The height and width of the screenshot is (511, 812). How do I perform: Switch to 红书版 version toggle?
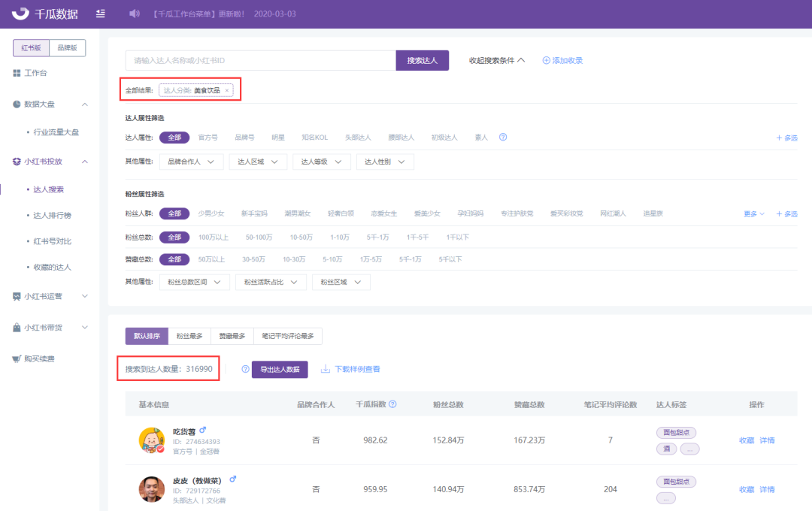[31, 48]
